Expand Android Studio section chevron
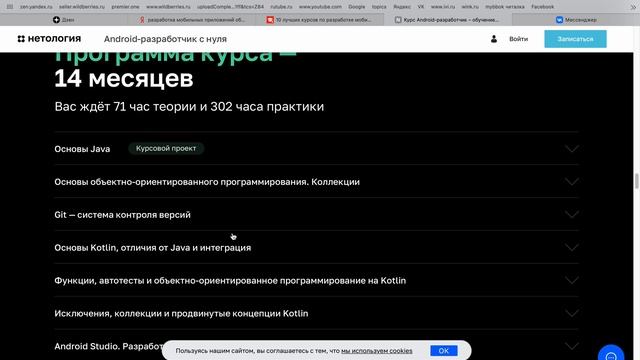 coord(572,346)
